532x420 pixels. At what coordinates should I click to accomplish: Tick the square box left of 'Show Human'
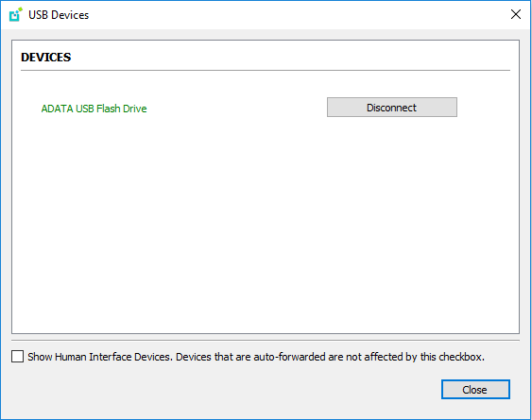17,357
